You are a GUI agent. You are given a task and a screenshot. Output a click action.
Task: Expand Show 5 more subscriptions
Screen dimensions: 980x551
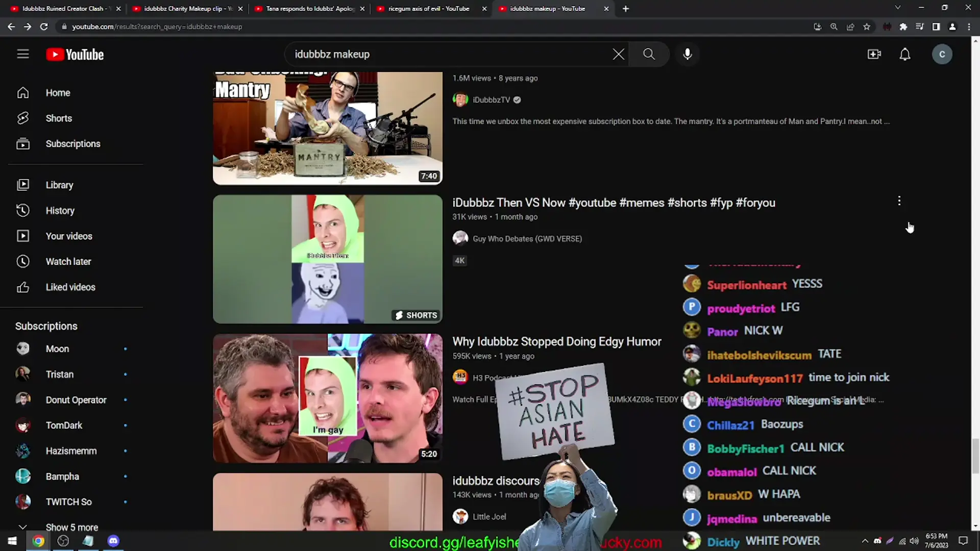coord(71,527)
